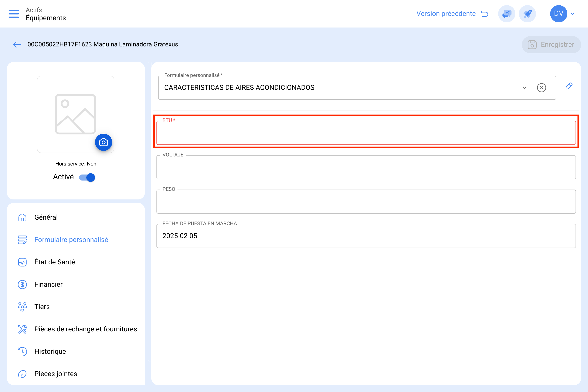
Task: Click the Financier dollar icon
Action: coord(22,285)
